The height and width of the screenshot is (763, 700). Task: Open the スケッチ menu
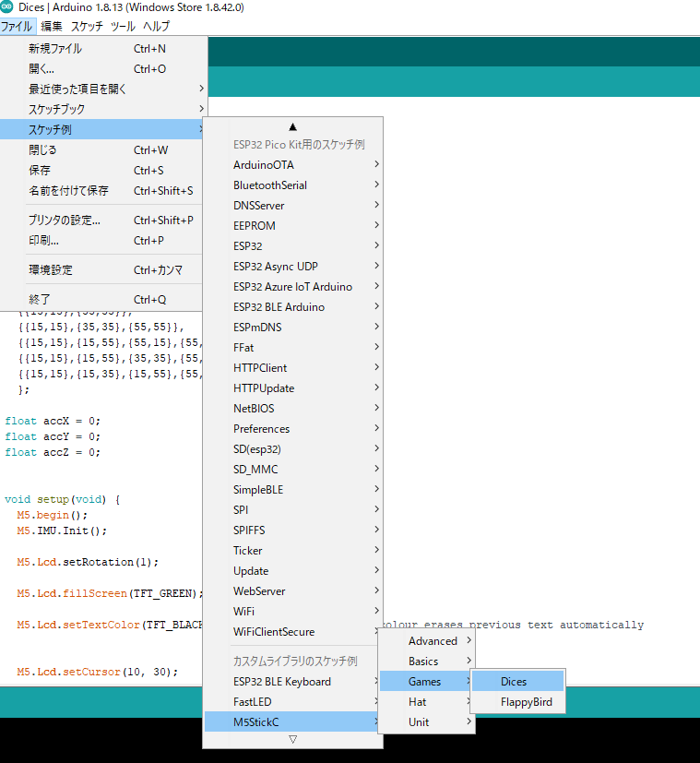[x=87, y=26]
